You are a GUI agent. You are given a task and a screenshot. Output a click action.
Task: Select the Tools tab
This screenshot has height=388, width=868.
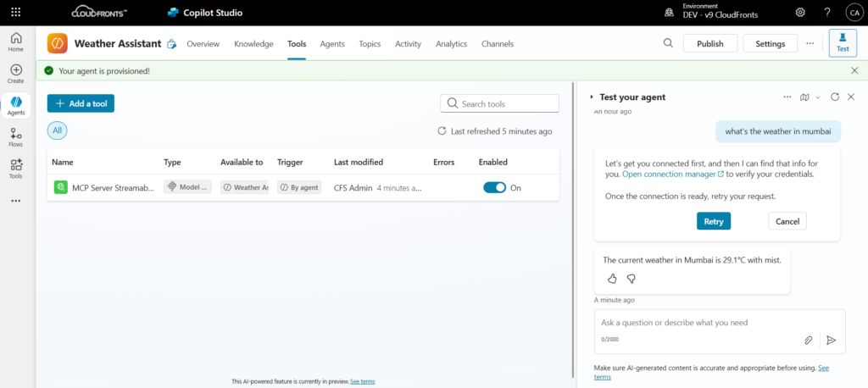(297, 44)
